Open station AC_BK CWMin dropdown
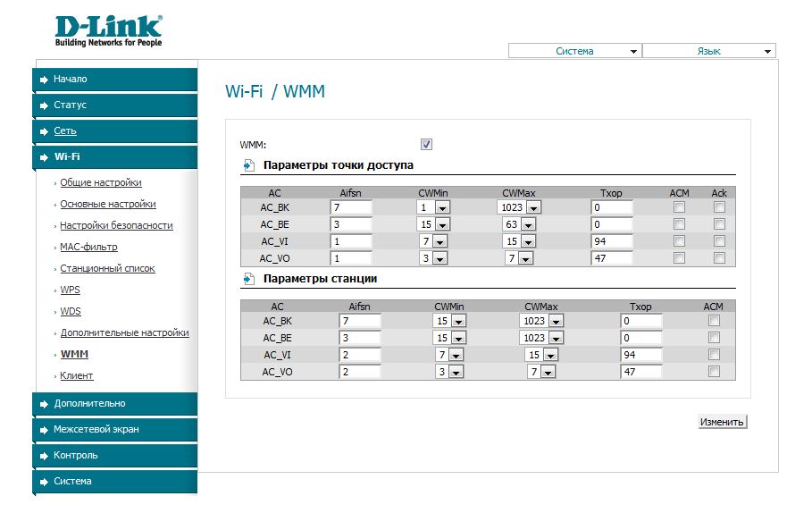This screenshot has height=513, width=812. pos(449,321)
